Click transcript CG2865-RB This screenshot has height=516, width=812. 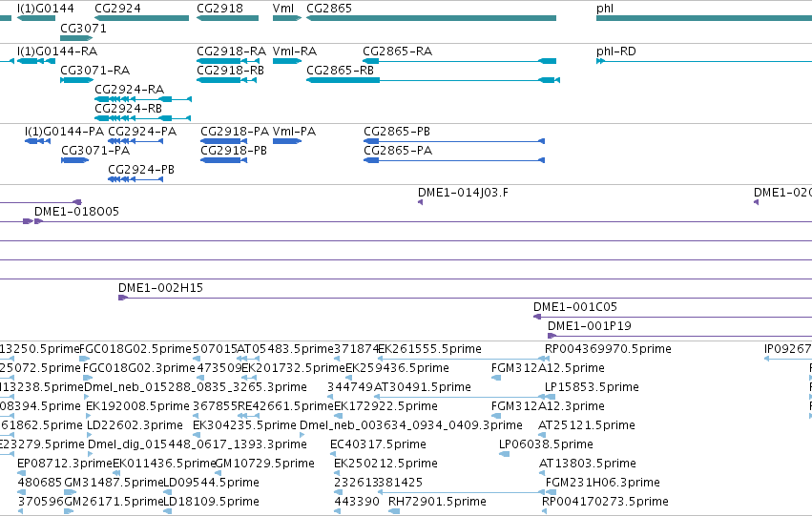tap(433, 80)
